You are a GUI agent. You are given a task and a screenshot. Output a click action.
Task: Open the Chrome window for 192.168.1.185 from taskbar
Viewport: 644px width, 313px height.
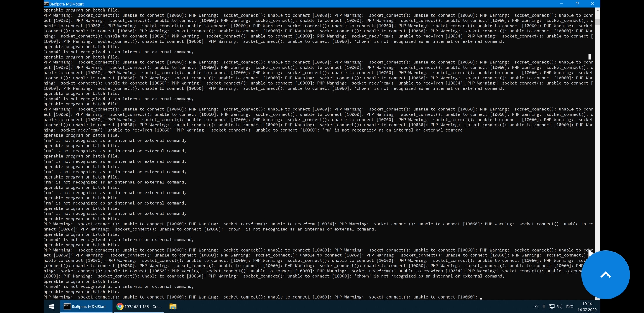[138, 306]
